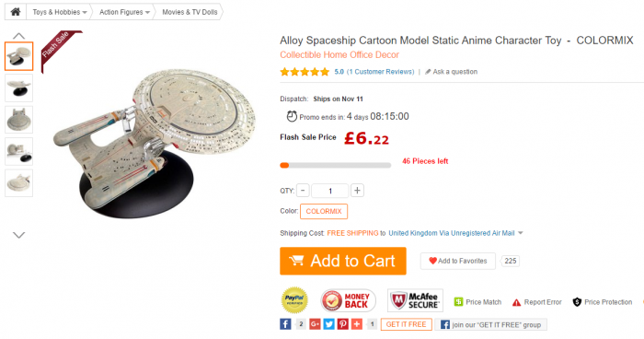644x339 pixels.
Task: Open the 1 Customer Reviews link
Action: [x=380, y=72]
